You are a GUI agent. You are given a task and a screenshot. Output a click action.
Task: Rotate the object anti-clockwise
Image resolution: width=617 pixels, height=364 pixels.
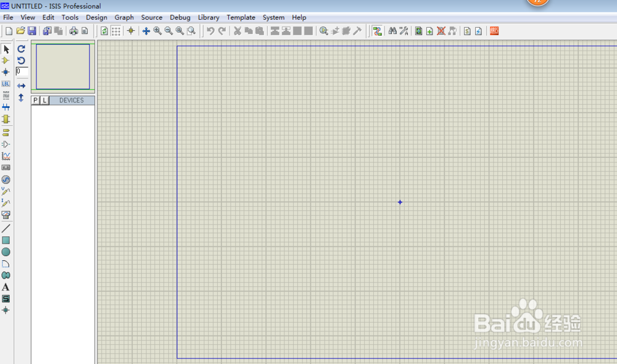pos(21,60)
